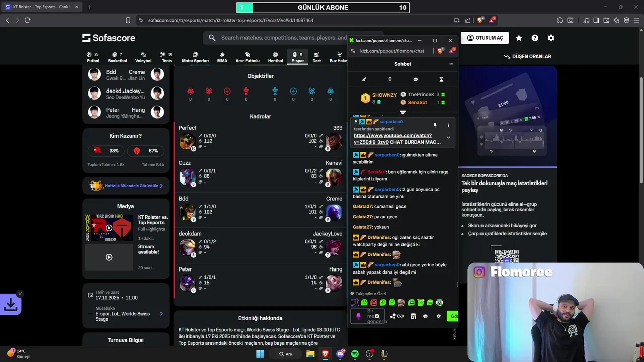Open the pinned YouTube link
The height and width of the screenshot is (362, 644).
(392, 139)
